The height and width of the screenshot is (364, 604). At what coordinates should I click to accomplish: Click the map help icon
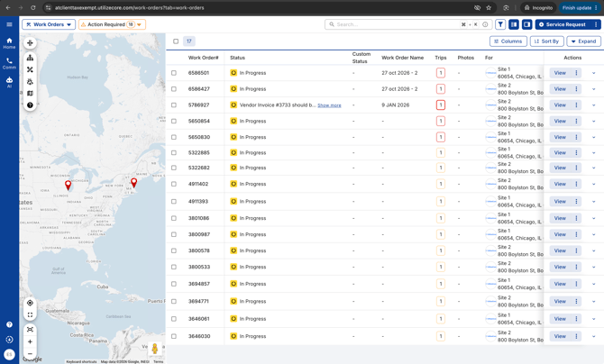30,105
